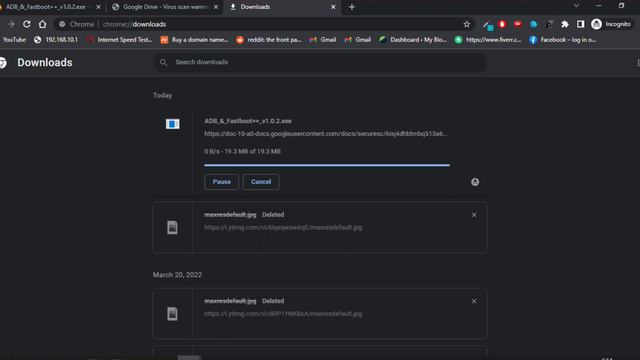Click file icon of today's maxresdefault.jpg
The width and height of the screenshot is (640, 360).
pos(172,227)
